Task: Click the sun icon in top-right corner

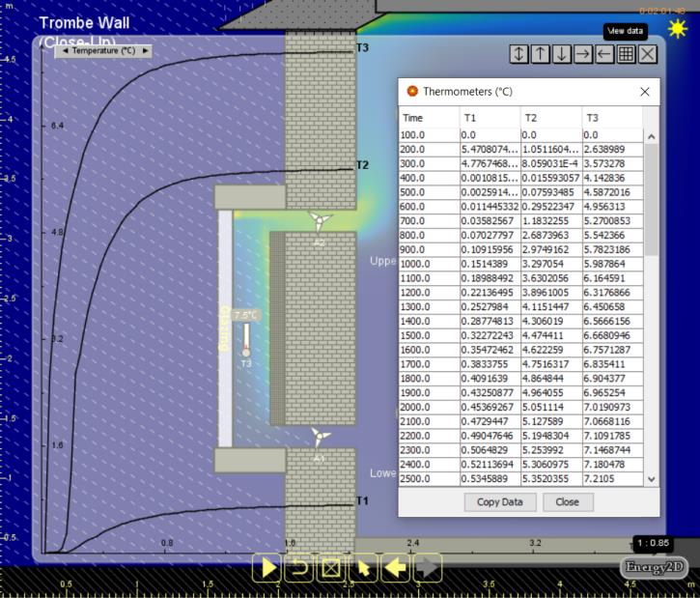Action: click(x=680, y=28)
